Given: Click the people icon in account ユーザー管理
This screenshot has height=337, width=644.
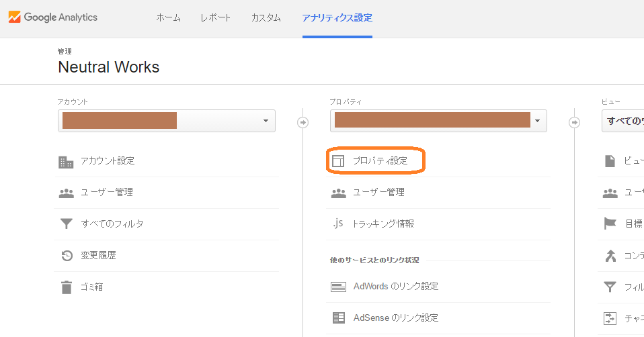Looking at the screenshot, I should pyautogui.click(x=66, y=193).
